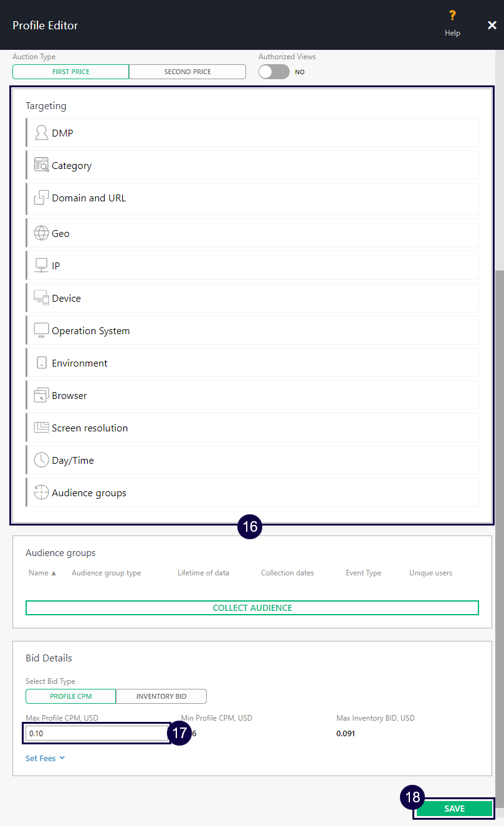
Task: Switch to the Profile CPM tab
Action: tap(71, 696)
